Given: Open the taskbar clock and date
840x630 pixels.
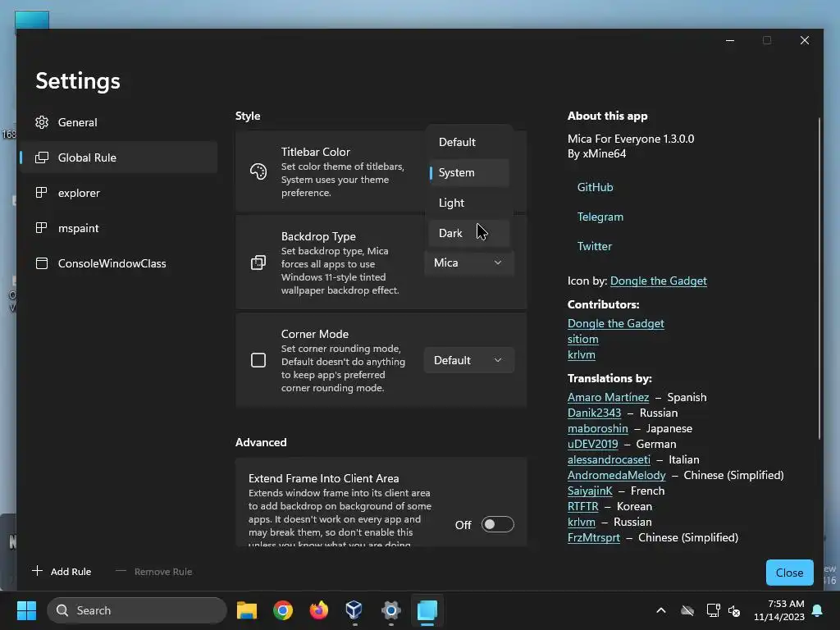Looking at the screenshot, I should tap(778, 610).
